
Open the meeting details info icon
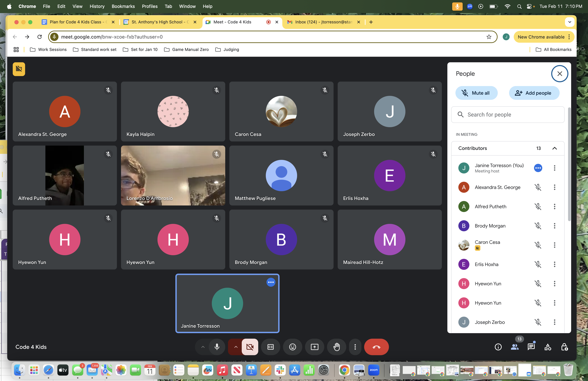coord(498,347)
